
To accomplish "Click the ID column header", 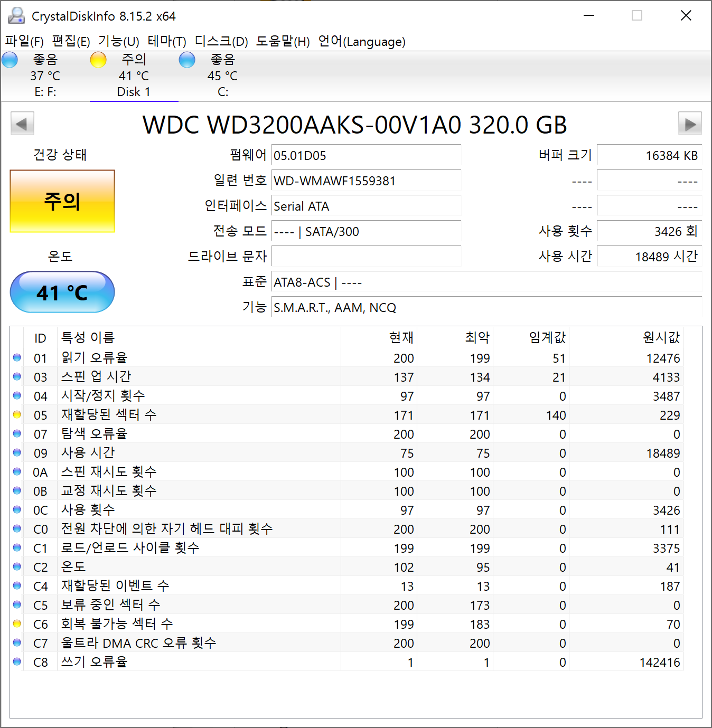I will [40, 337].
